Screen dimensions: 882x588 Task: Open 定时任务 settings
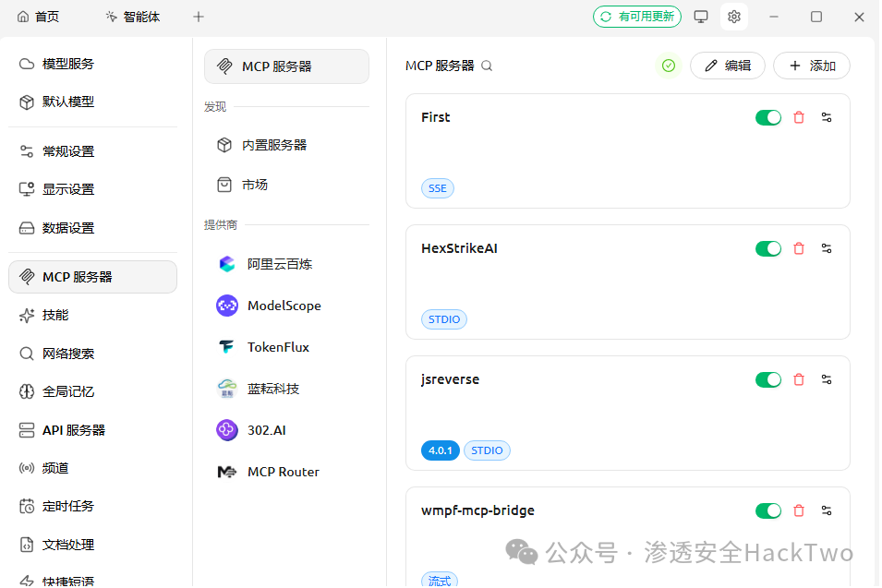(92, 507)
